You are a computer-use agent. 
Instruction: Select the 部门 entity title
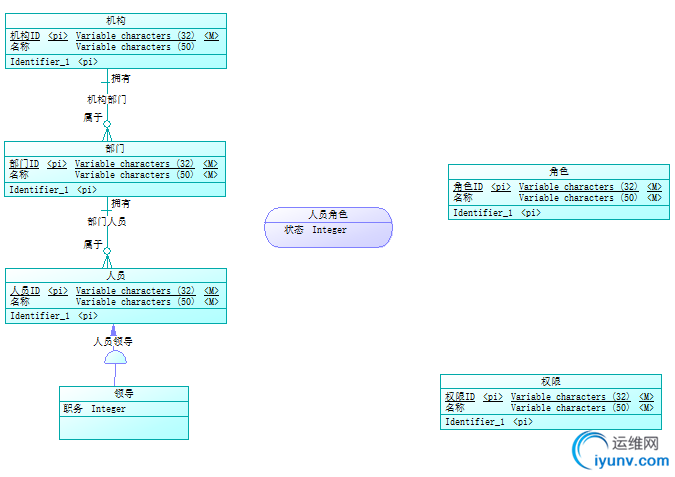115,149
